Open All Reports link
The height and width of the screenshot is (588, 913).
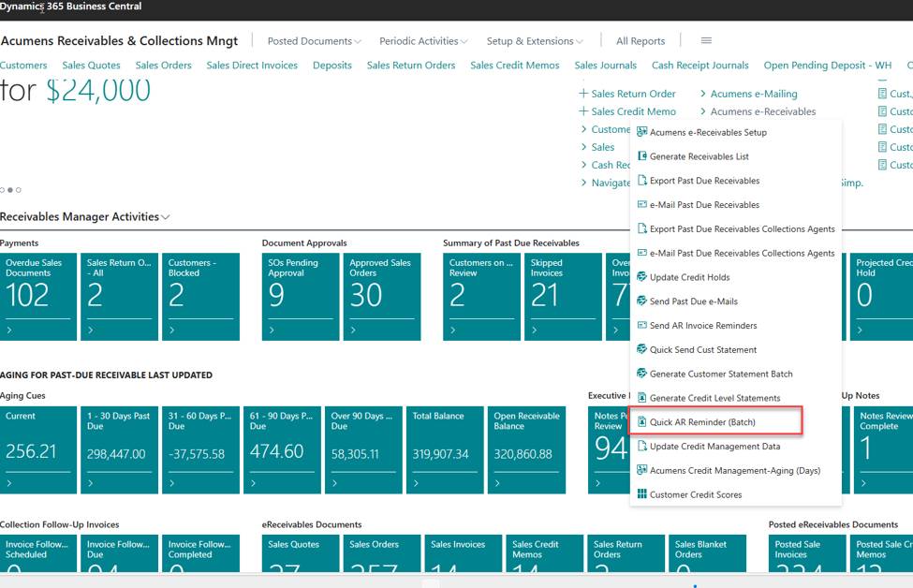click(641, 41)
